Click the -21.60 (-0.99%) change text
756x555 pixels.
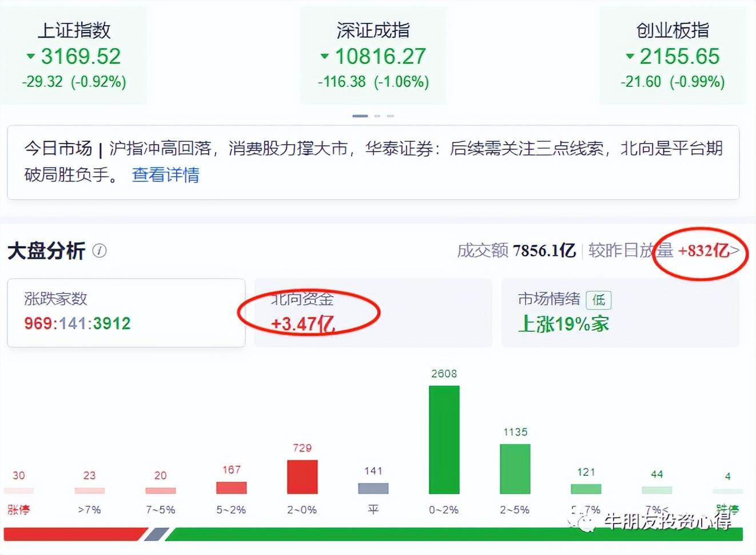pyautogui.click(x=673, y=82)
